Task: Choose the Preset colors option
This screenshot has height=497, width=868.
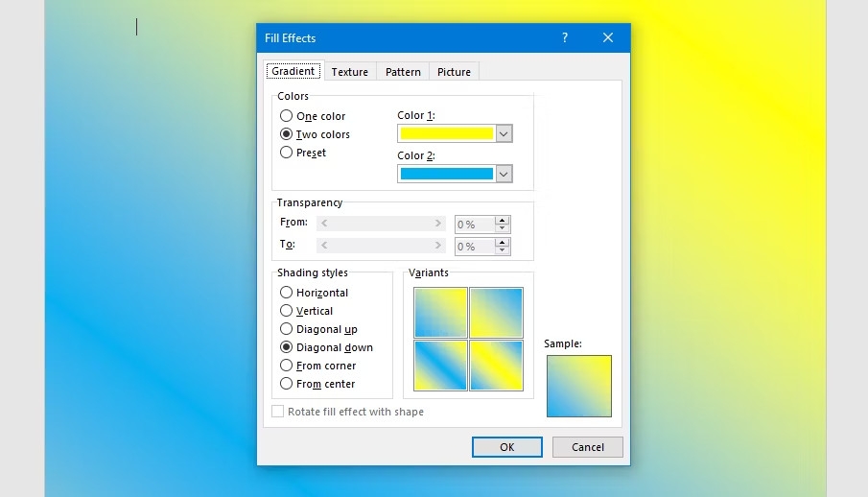Action: (303, 153)
